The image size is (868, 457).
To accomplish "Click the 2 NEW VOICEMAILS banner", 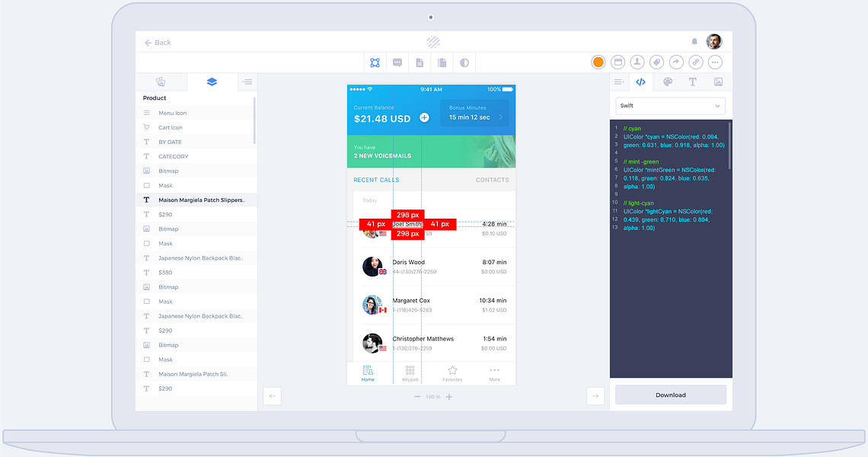I will pyautogui.click(x=431, y=152).
